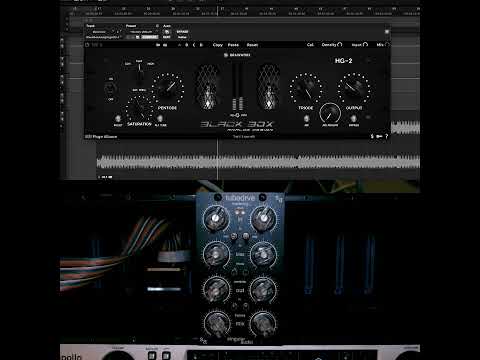Click the right bias knob on tubedrive
Screen dimensions: 480x360
point(263,254)
